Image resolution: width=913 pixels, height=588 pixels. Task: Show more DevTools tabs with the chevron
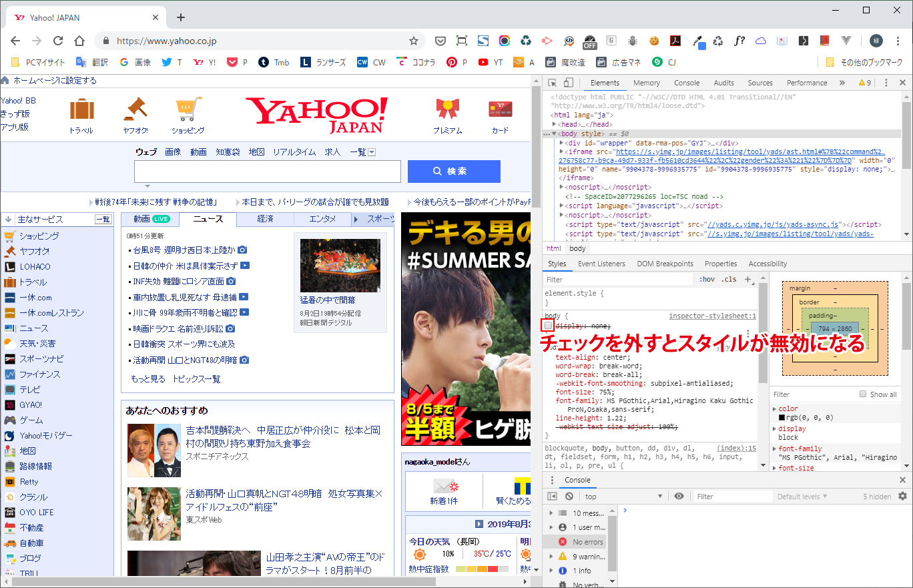click(x=842, y=83)
